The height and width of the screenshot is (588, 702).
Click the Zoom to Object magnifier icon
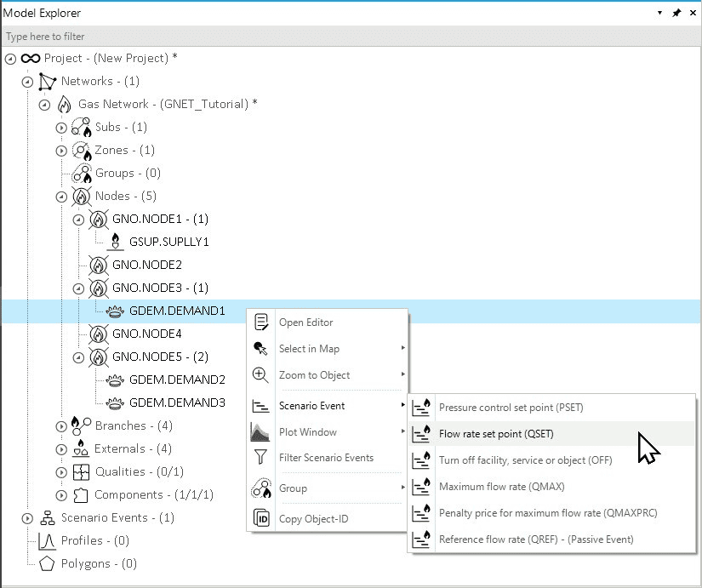pyautogui.click(x=261, y=375)
